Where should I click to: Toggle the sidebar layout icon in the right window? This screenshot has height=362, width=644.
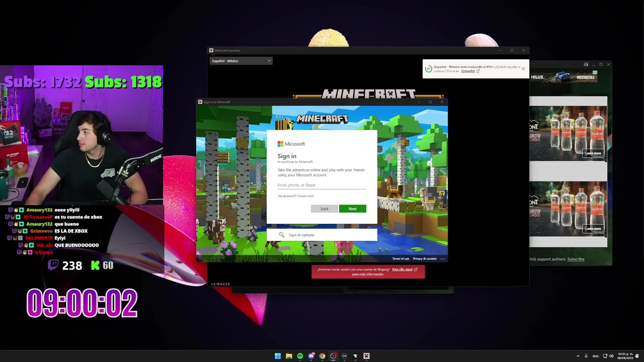point(586,64)
